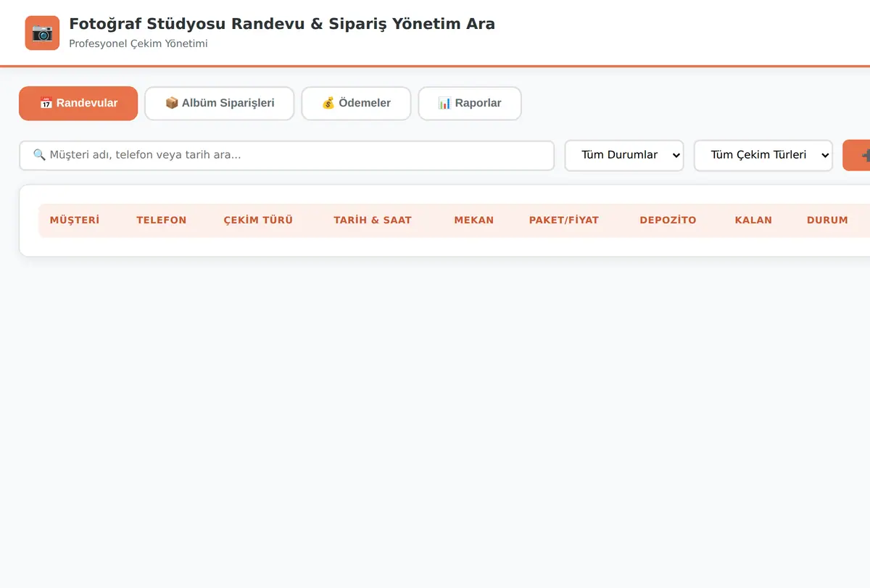Click the DEPOZİTO column header
870x588 pixels.
coord(668,220)
